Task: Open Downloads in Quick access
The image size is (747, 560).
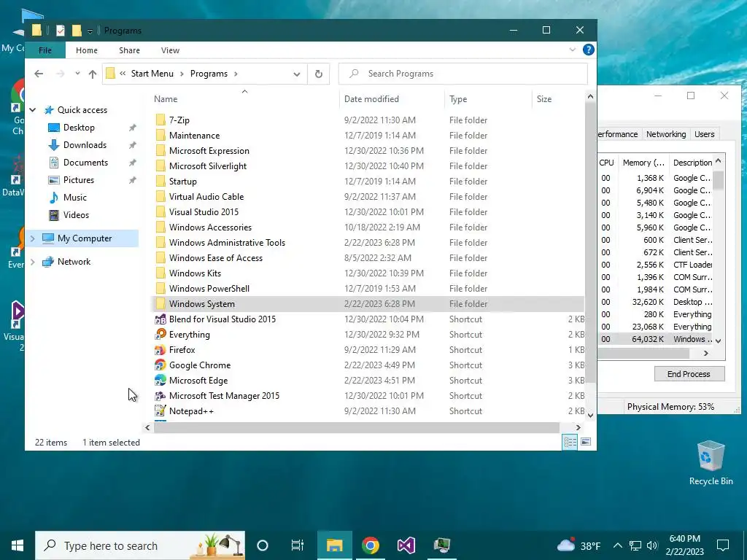Action: [85, 145]
